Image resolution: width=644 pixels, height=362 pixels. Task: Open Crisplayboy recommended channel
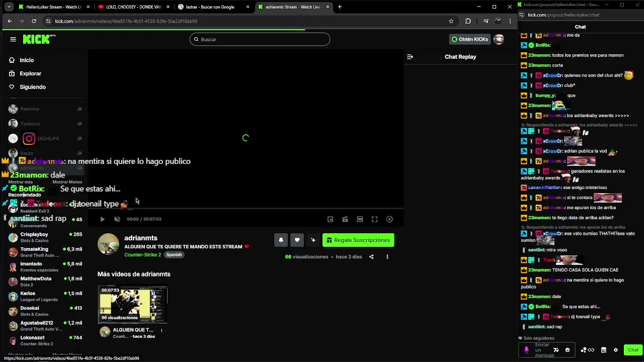point(45,237)
